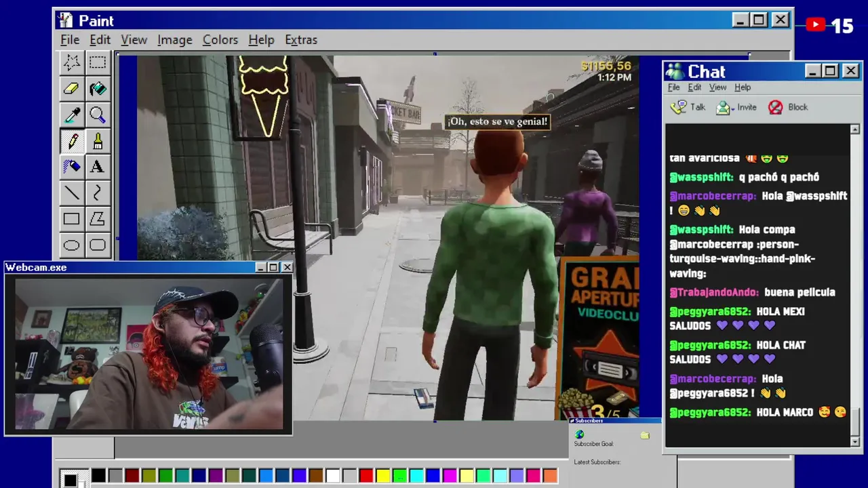868x488 pixels.
Task: Click '@wasspshift' beside 'q pachó q pachó'
Action: coord(701,177)
